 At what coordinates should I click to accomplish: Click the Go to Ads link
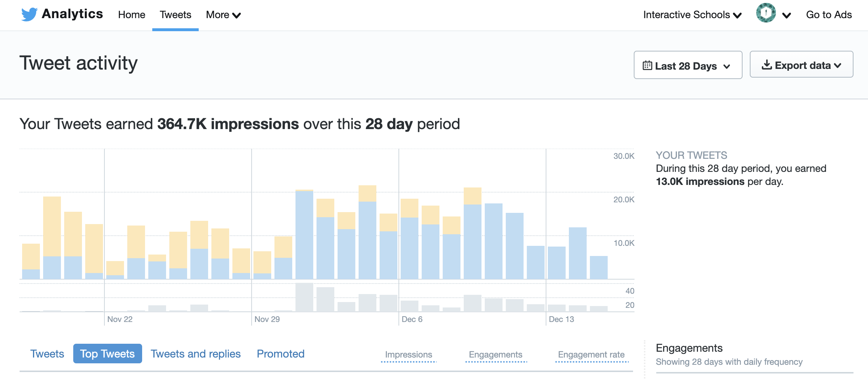point(829,15)
